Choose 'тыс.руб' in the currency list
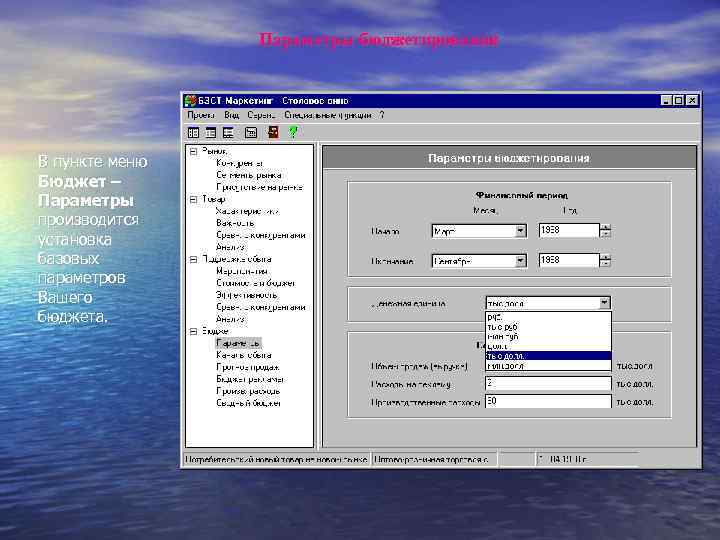 click(x=502, y=326)
